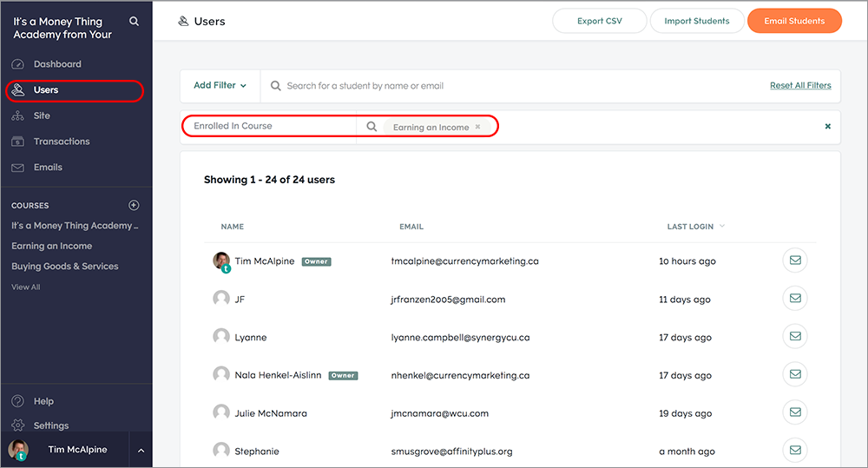Remove Earning an Income filter tag

coord(477,127)
